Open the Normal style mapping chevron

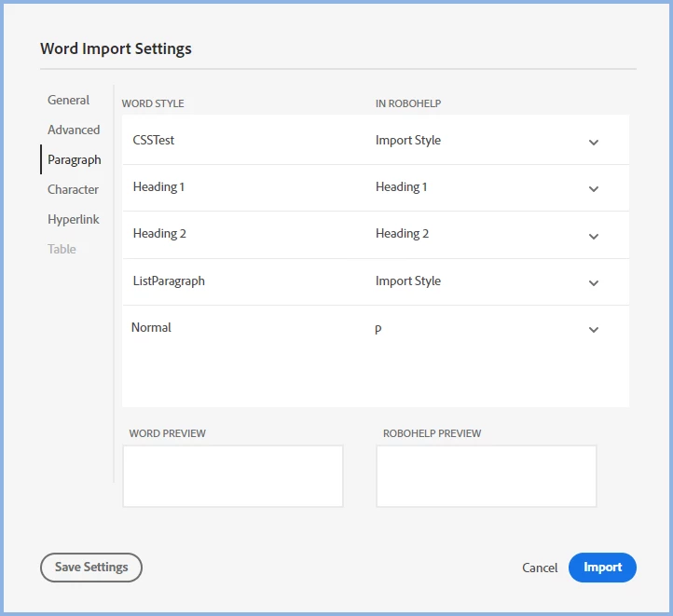593,330
